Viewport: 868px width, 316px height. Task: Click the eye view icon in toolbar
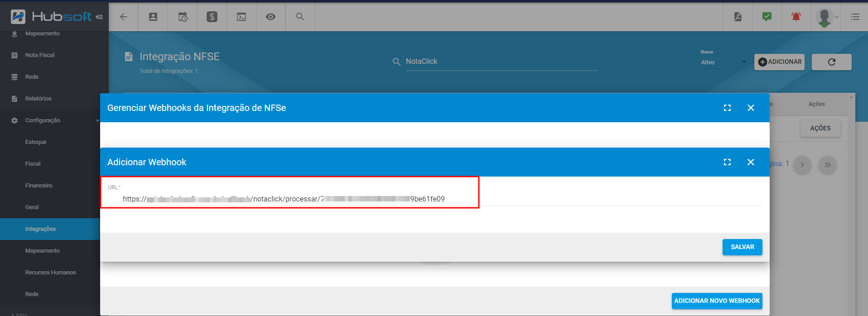(270, 17)
